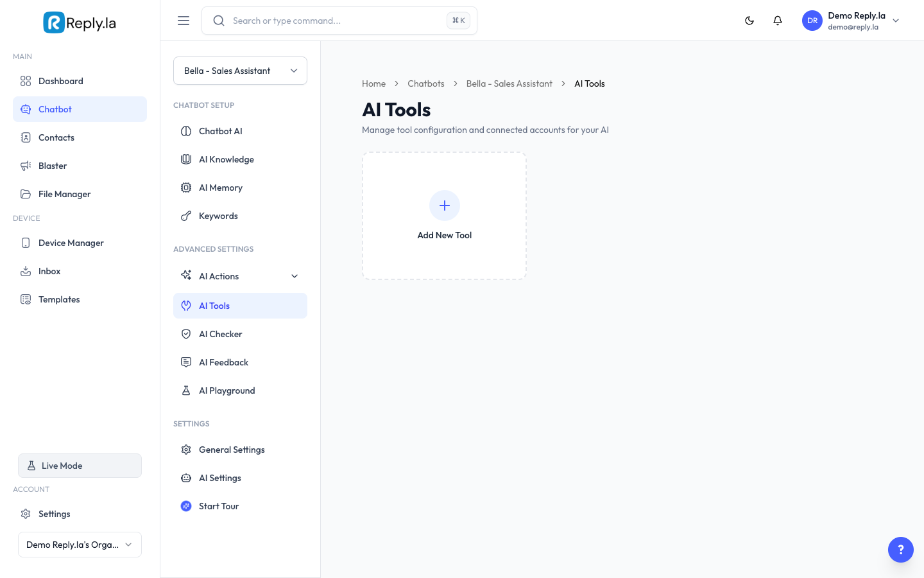Select Dashboard in main menu
This screenshot has height=578, width=924.
click(x=61, y=81)
